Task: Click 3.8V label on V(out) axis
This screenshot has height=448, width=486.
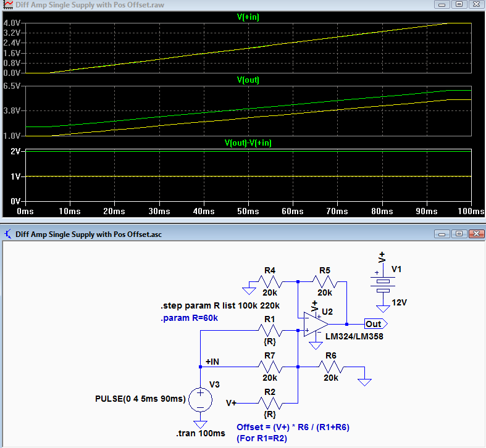Action: coord(12,110)
